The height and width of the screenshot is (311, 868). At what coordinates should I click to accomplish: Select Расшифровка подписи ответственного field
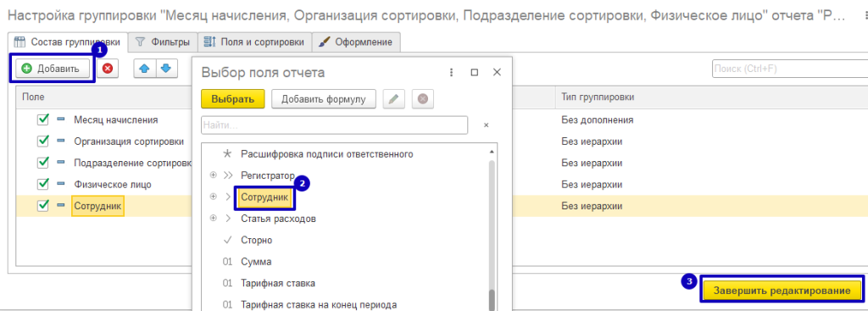(x=327, y=154)
